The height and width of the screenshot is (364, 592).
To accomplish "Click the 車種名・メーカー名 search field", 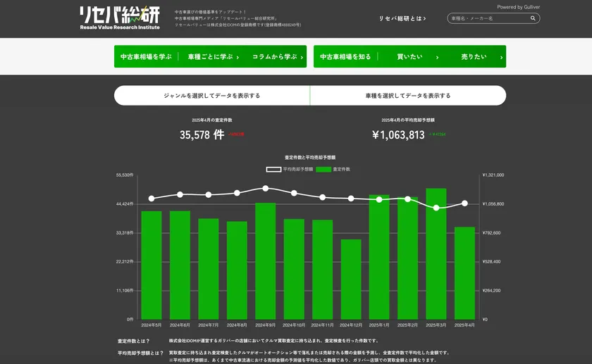I will point(488,18).
